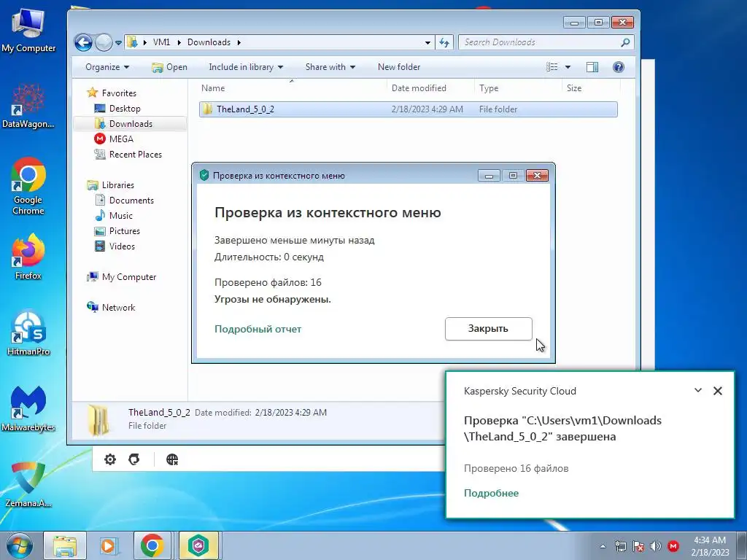Viewport: 747px width, 560px height.
Task: Select TheLand_5_0_2 folder row
Action: (x=409, y=109)
